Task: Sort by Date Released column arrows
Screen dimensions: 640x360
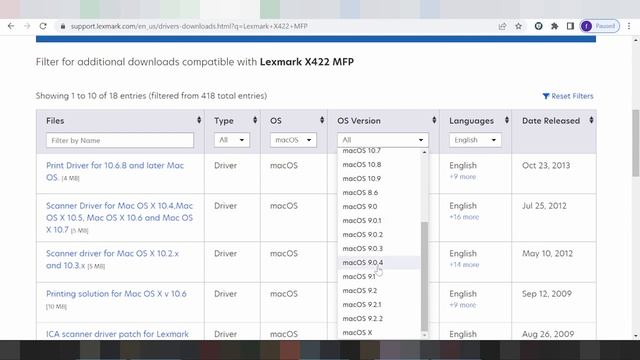Action: [x=591, y=120]
